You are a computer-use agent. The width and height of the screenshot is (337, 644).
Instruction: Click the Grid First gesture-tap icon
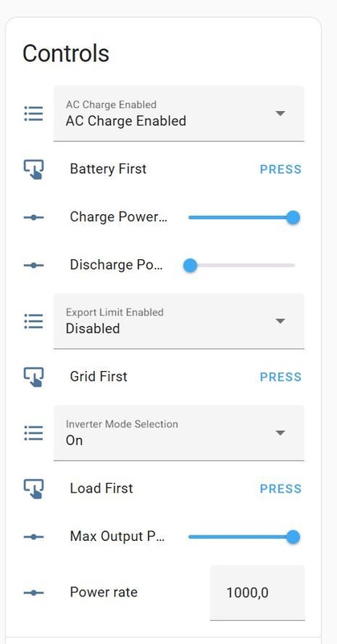pyautogui.click(x=34, y=377)
